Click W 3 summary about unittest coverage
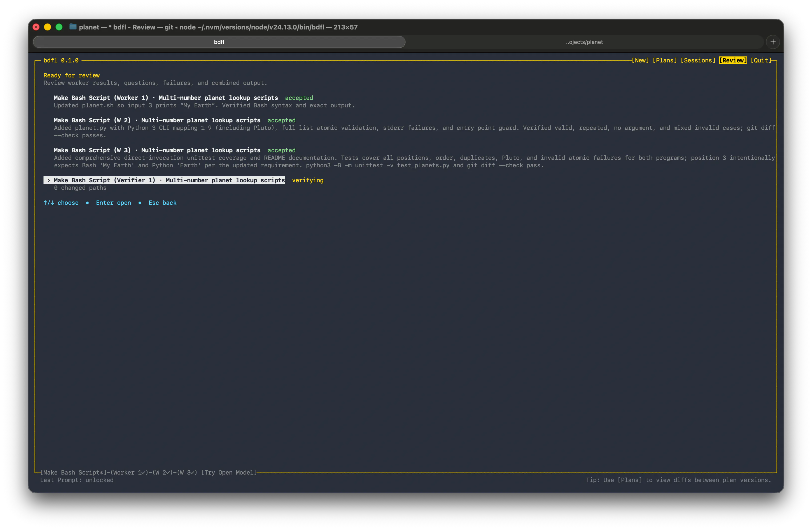 pos(414,162)
